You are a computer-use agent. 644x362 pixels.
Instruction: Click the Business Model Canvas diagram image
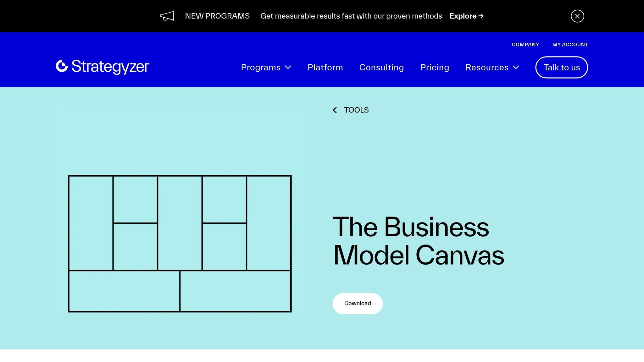(x=180, y=244)
